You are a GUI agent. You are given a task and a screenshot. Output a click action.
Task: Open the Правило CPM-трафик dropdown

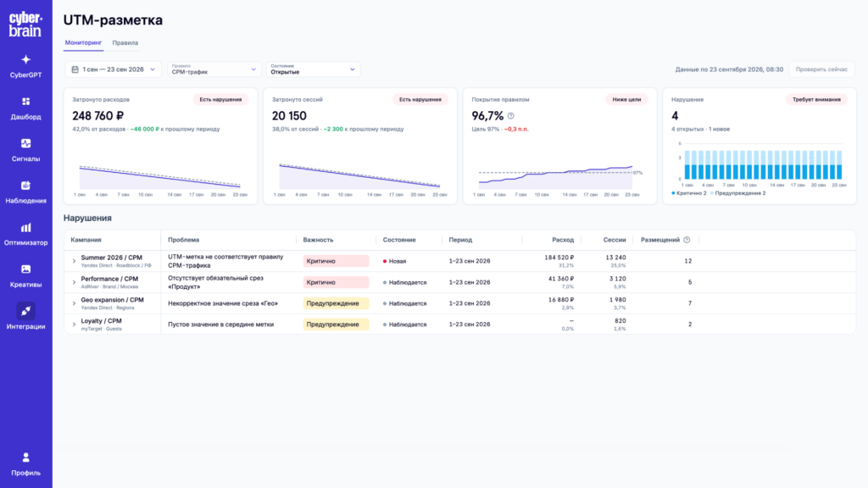tap(214, 69)
